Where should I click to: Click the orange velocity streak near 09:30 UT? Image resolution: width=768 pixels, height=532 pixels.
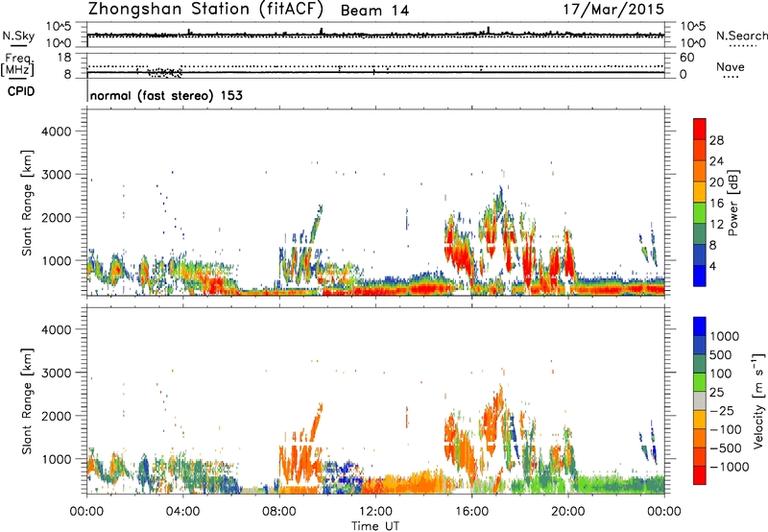[x=316, y=422]
